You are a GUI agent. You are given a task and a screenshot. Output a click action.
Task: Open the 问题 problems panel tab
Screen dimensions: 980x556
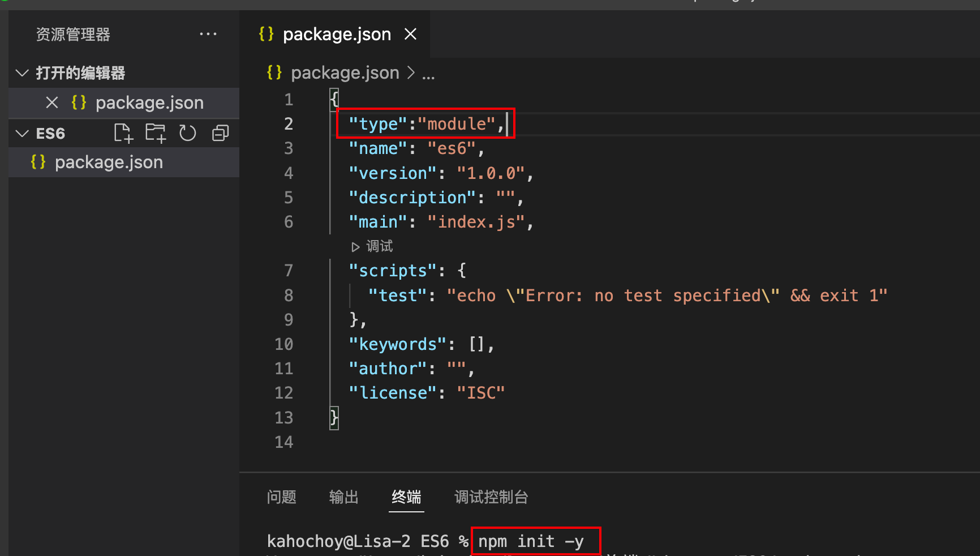coord(282,497)
